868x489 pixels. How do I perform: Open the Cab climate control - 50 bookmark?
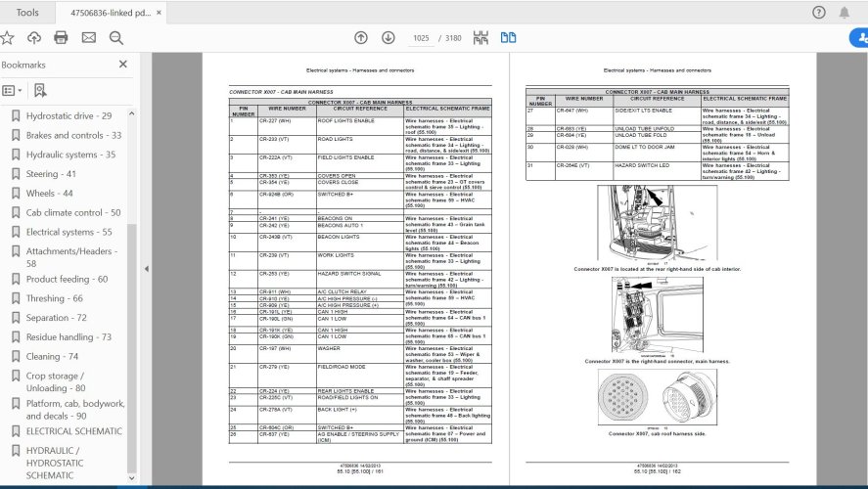73,212
